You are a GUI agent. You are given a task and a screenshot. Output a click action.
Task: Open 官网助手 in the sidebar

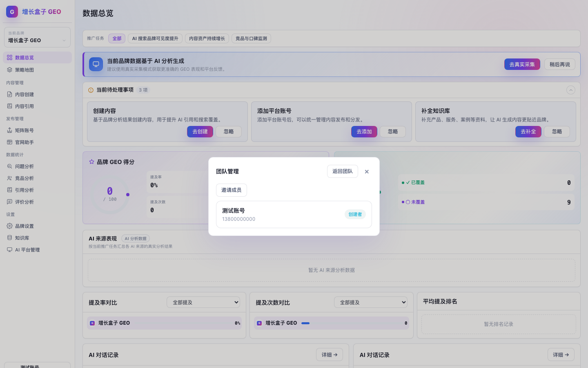37,142
